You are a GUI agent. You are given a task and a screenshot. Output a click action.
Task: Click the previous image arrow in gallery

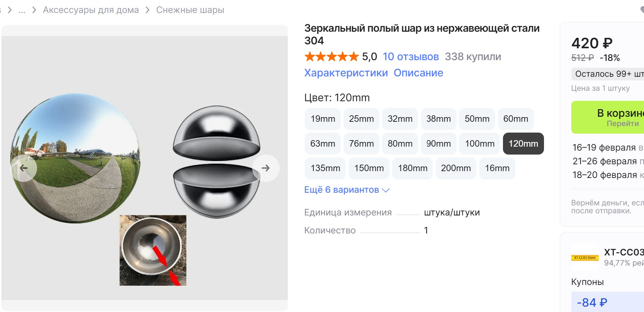24,168
